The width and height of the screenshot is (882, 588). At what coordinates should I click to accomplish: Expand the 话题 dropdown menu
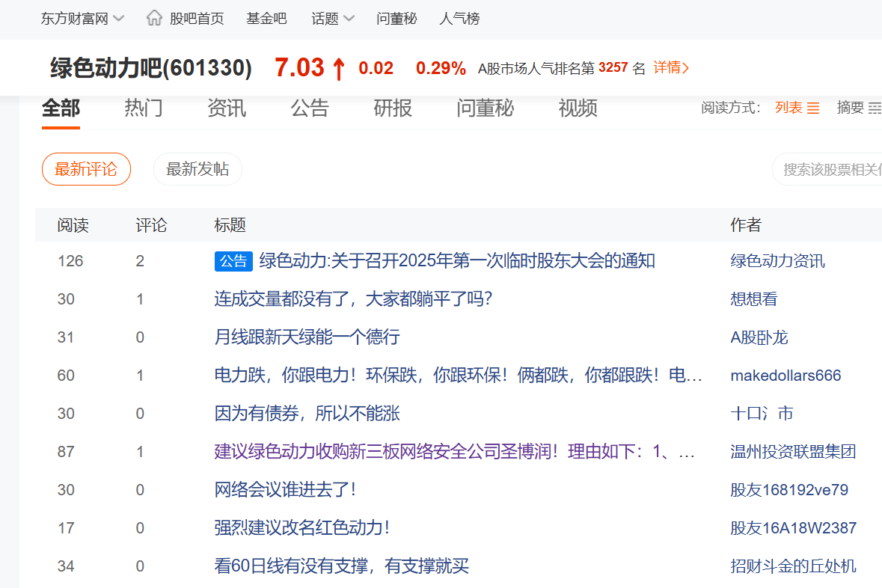point(333,19)
